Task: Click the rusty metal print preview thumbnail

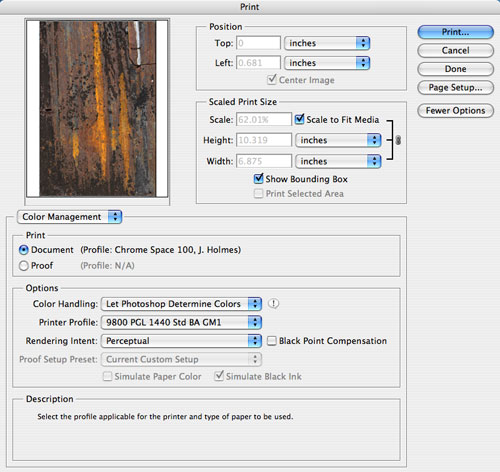Action: pyautogui.click(x=98, y=109)
